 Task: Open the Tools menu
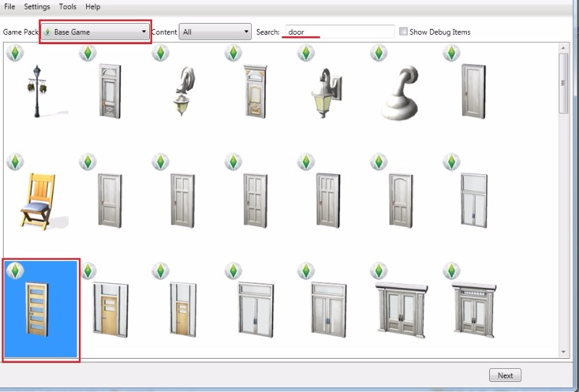click(x=67, y=7)
